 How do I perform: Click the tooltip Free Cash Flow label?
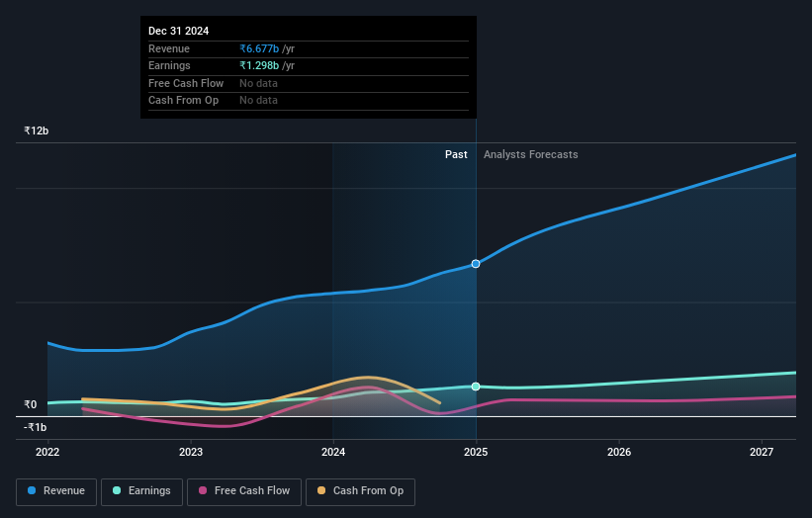tap(186, 83)
